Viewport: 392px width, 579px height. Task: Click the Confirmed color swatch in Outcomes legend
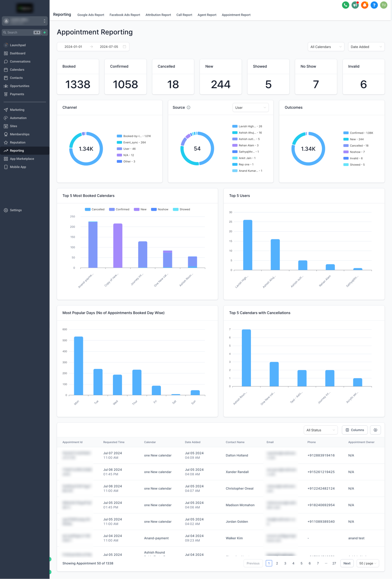click(x=346, y=133)
